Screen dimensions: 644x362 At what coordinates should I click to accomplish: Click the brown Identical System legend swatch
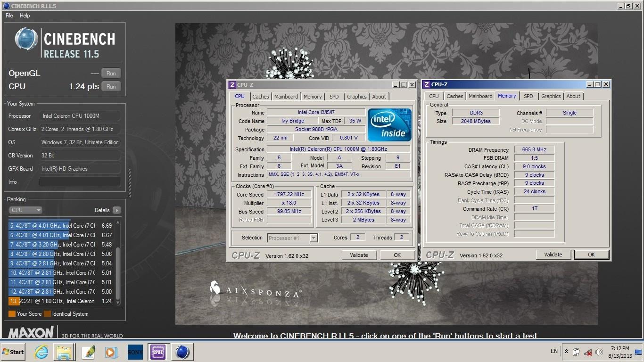(x=47, y=314)
